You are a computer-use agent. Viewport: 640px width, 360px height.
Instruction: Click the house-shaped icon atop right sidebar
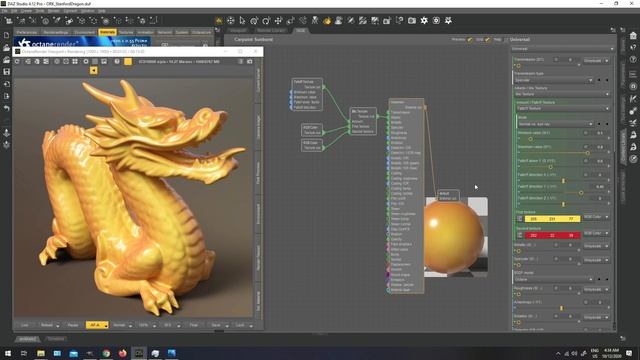pyautogui.click(x=633, y=36)
